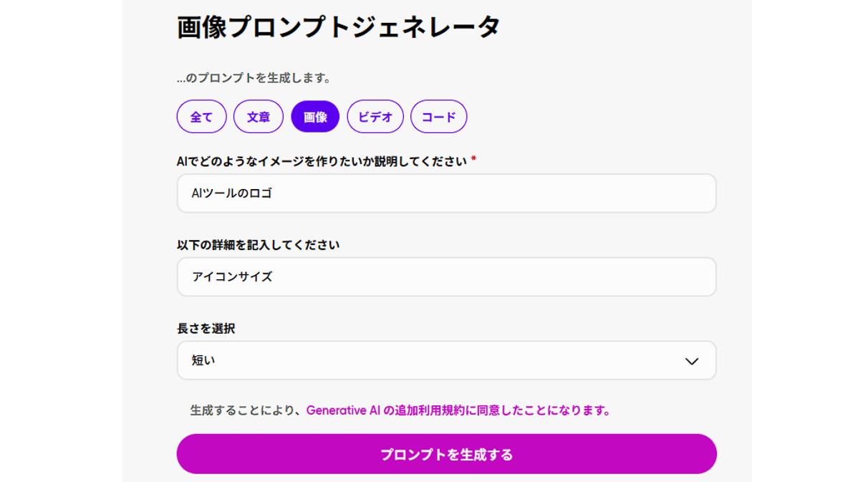Click the 長さを選択 label text

tap(206, 329)
